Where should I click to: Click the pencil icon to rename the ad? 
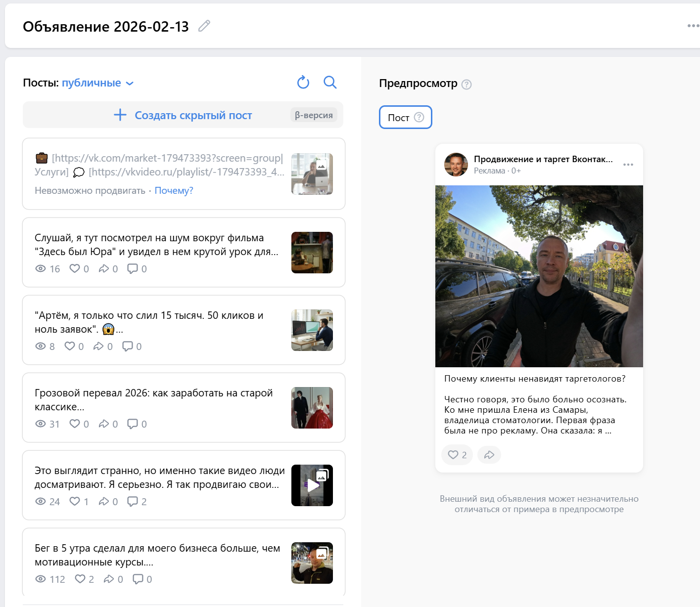coord(204,26)
